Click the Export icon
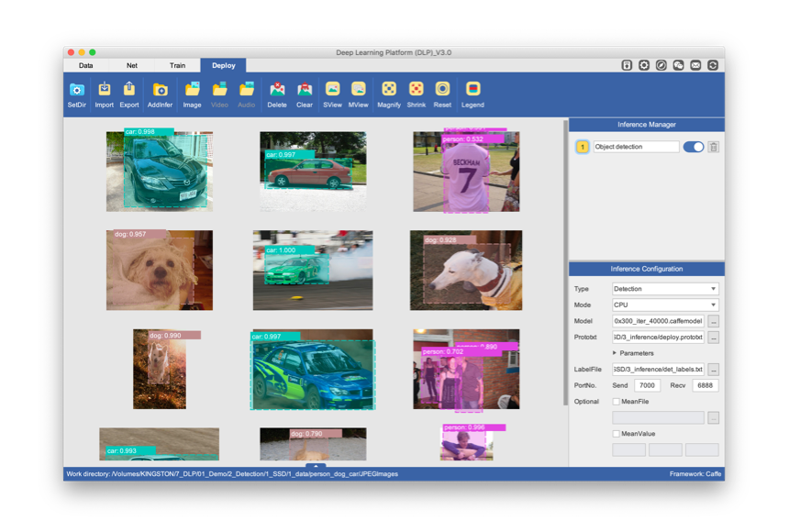789x532 pixels. point(129,90)
